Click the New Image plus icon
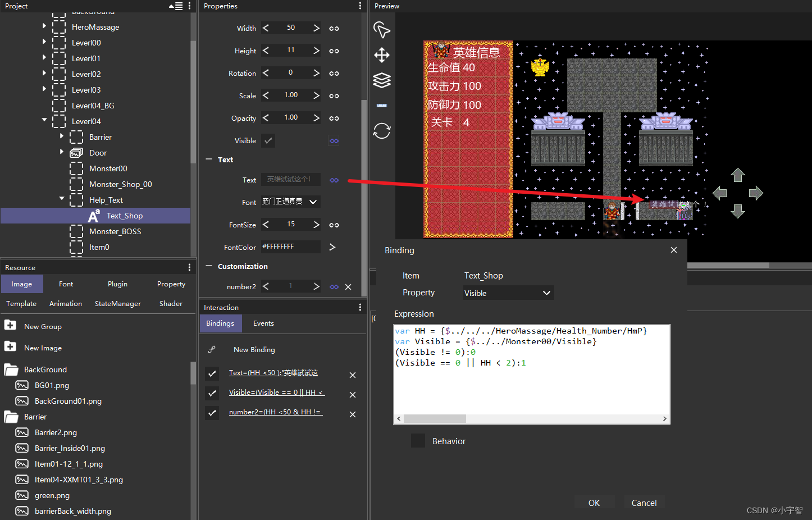Viewport: 812px width, 520px height. point(10,346)
